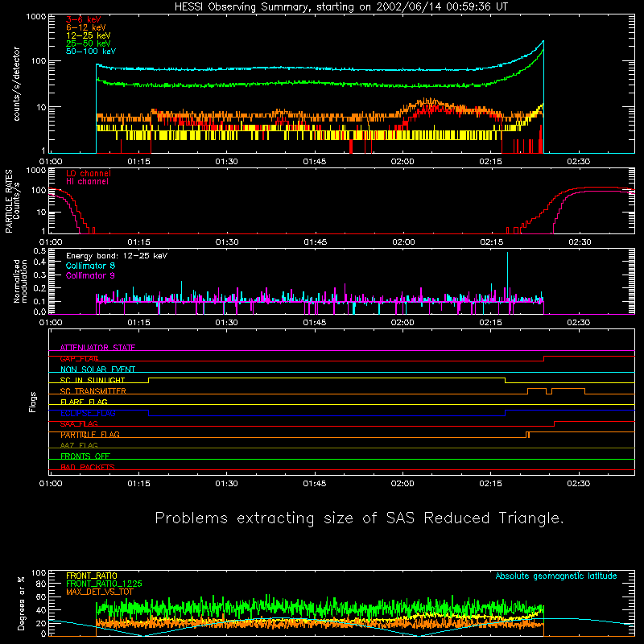The height and width of the screenshot is (644, 644).
Task: Click the AAZ_FLAG label
Action: point(79,445)
